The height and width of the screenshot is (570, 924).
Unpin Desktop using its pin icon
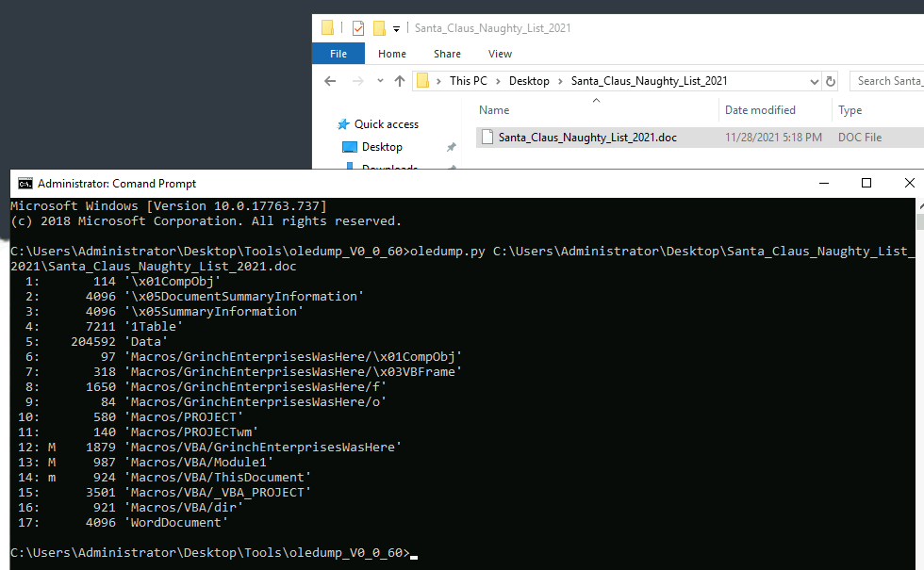tap(452, 147)
